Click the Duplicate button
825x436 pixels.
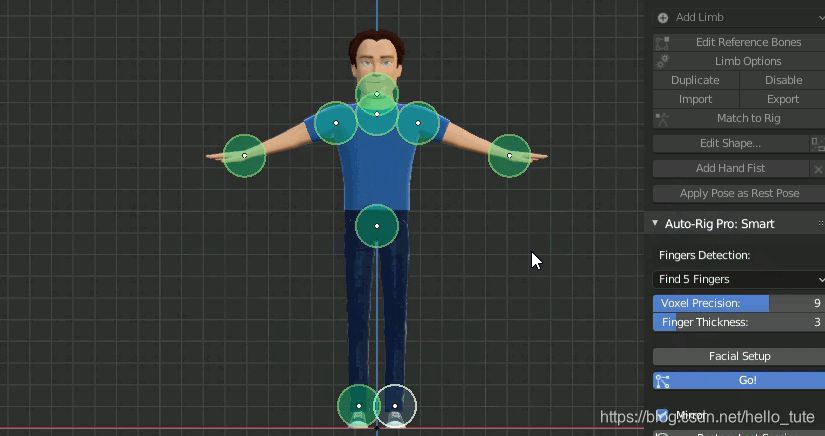[x=695, y=80]
